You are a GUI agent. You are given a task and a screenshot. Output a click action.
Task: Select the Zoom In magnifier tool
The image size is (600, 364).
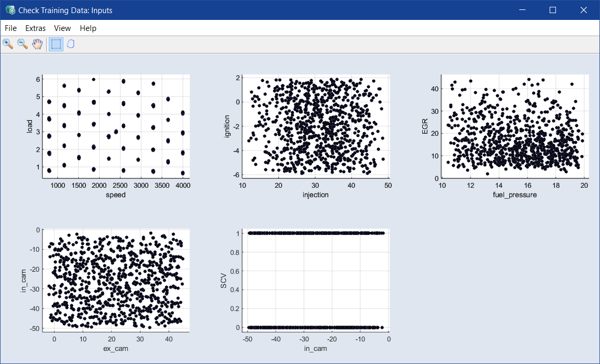coord(8,44)
